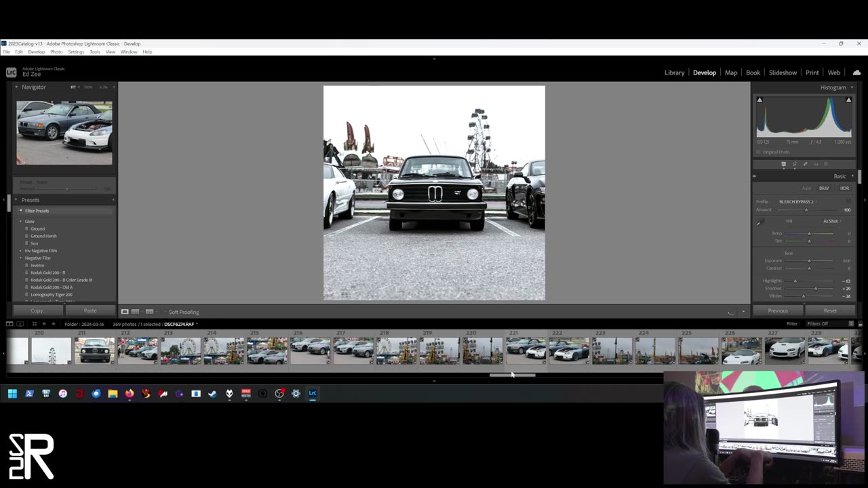Add a new preset with the plus icon
This screenshot has height=488, width=868.
pos(113,200)
